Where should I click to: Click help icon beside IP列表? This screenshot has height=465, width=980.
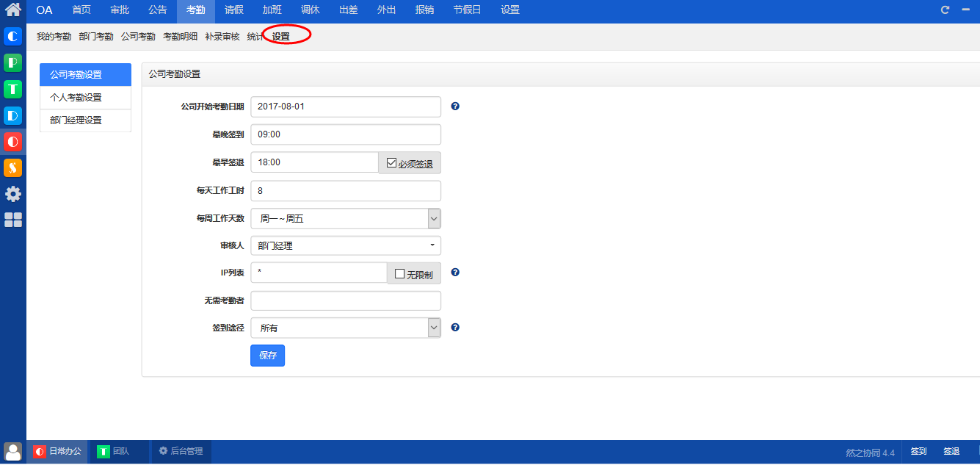pos(455,273)
